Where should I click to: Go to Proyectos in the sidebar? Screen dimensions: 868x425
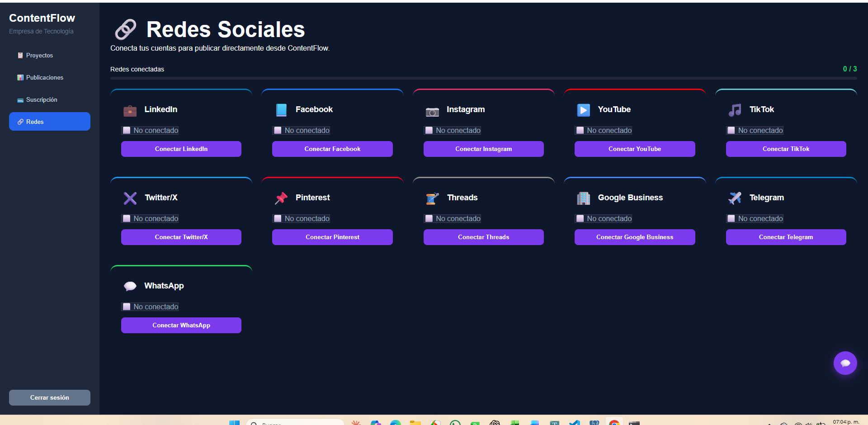pyautogui.click(x=50, y=55)
